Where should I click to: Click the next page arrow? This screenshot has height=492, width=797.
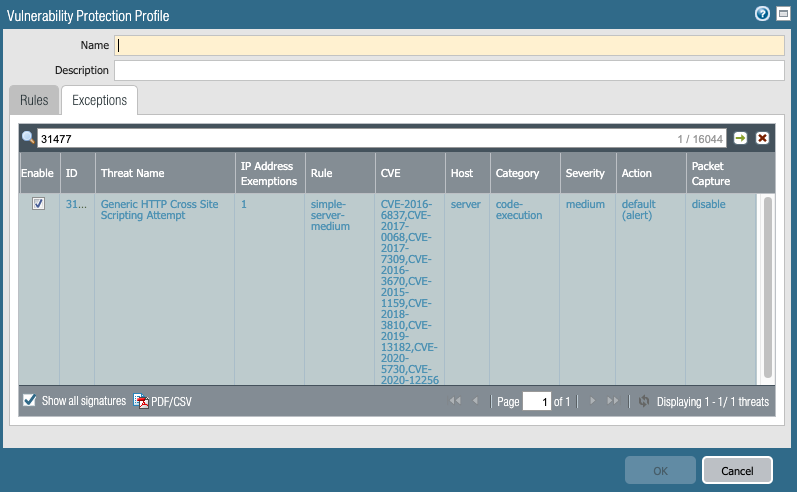(x=593, y=401)
